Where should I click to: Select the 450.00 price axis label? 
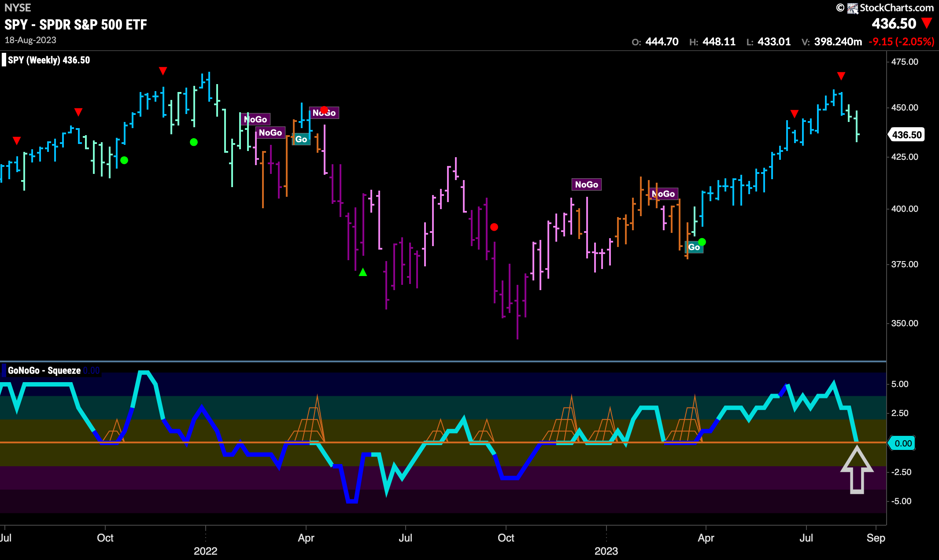[x=905, y=107]
